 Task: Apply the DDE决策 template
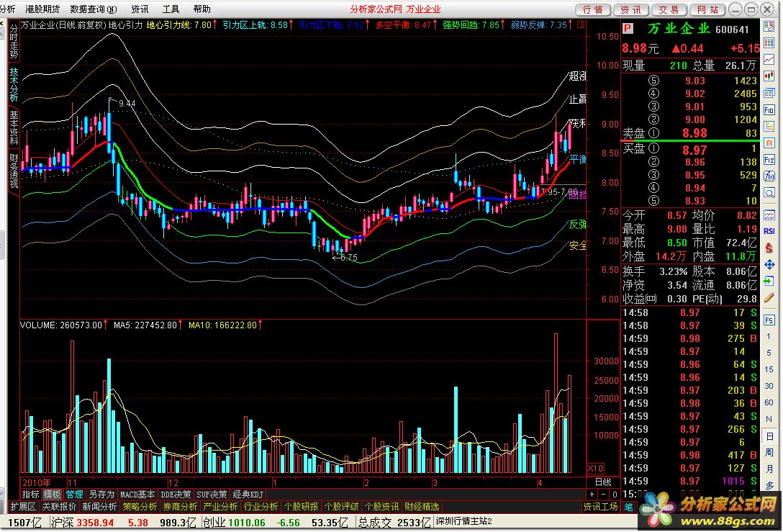click(x=176, y=495)
